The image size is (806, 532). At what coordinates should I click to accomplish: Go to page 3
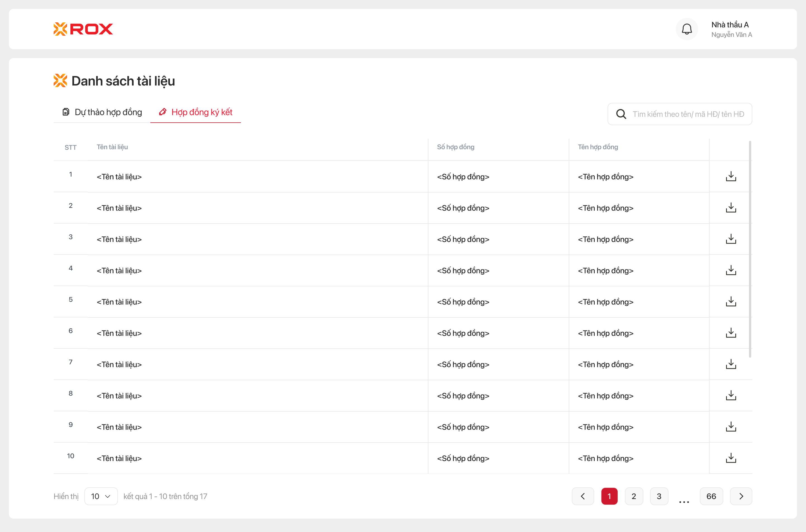(659, 496)
